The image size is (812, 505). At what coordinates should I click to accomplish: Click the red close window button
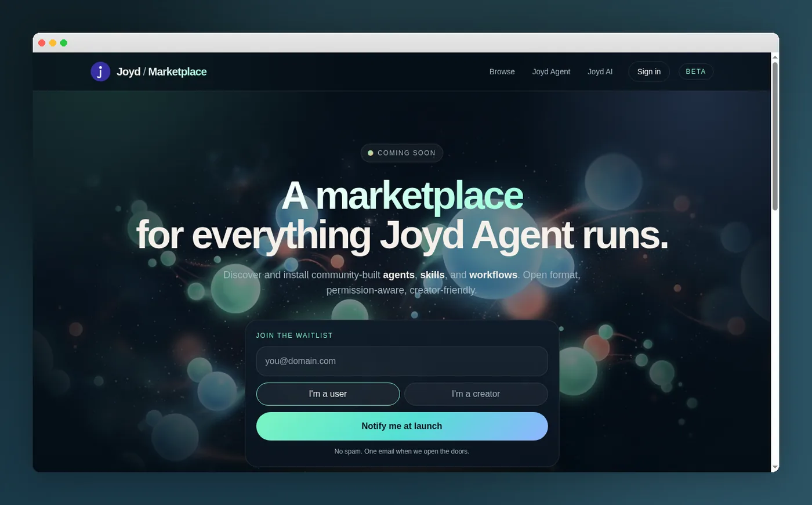click(x=42, y=43)
